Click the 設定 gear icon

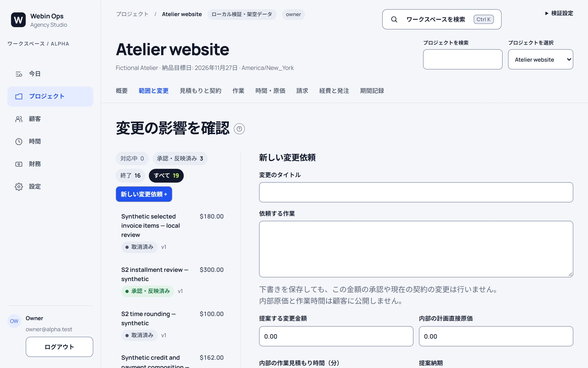tap(19, 187)
